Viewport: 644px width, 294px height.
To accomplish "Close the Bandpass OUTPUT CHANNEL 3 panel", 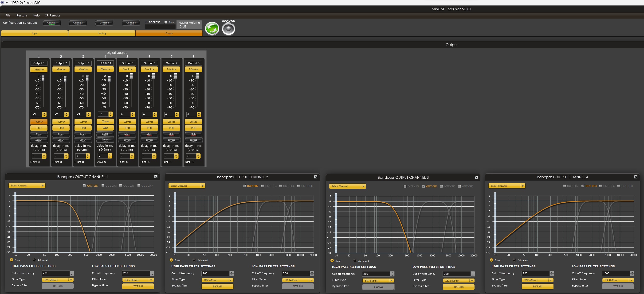I will pyautogui.click(x=476, y=177).
